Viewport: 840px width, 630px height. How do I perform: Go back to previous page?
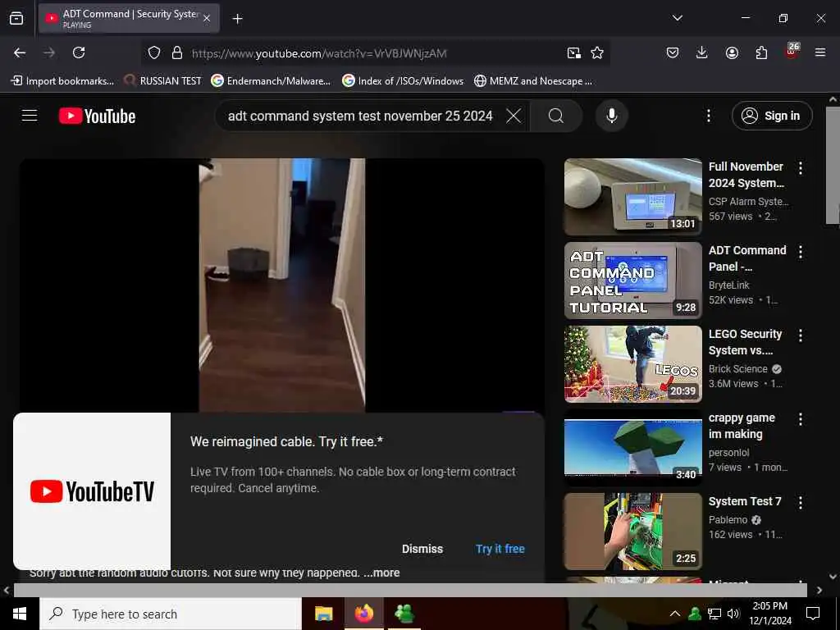pyautogui.click(x=20, y=52)
